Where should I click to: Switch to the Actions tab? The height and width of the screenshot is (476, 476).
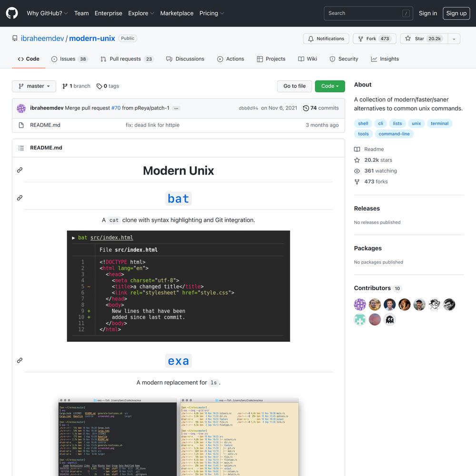pos(231,59)
